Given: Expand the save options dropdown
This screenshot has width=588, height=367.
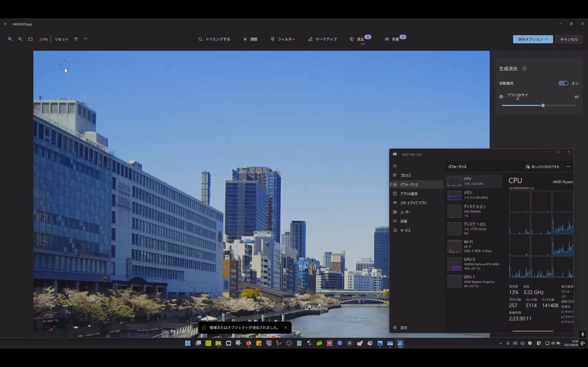Looking at the screenshot, I should tap(533, 39).
